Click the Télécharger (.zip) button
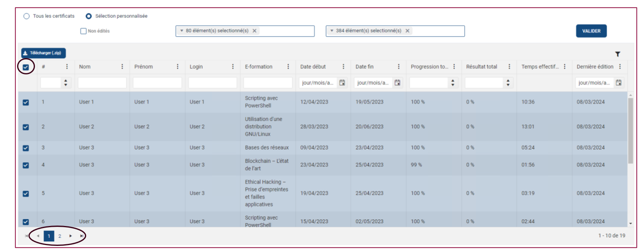This screenshot has height=252, width=644. coord(44,53)
